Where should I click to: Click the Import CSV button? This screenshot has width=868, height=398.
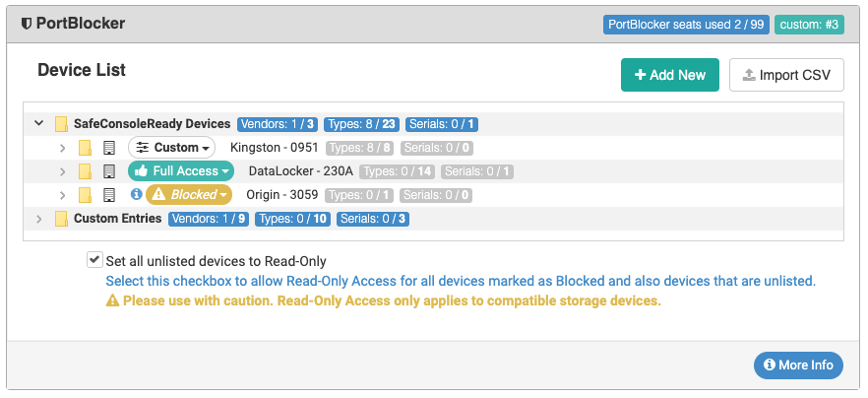click(x=786, y=75)
